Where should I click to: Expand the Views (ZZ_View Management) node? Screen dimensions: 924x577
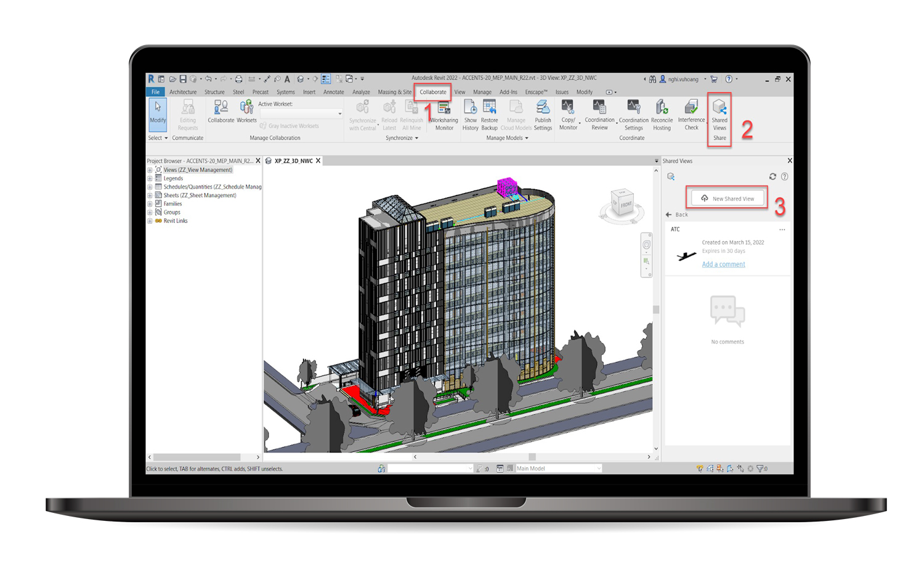pyautogui.click(x=150, y=170)
